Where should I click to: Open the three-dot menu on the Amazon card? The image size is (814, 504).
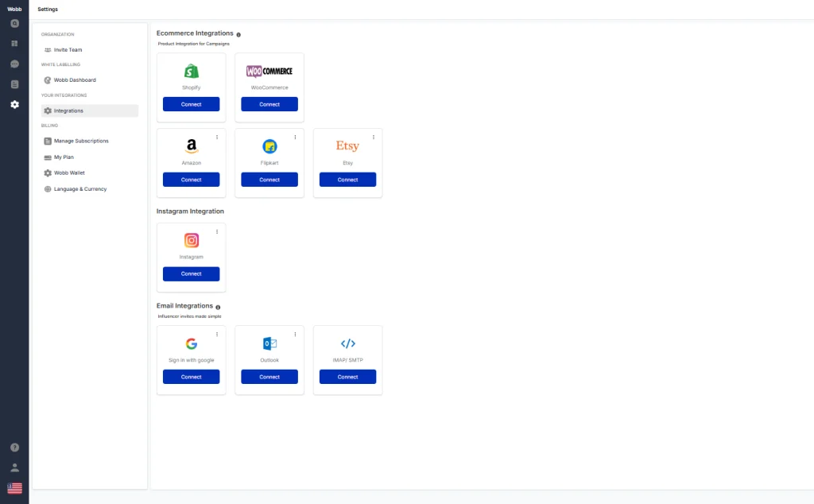click(x=217, y=138)
